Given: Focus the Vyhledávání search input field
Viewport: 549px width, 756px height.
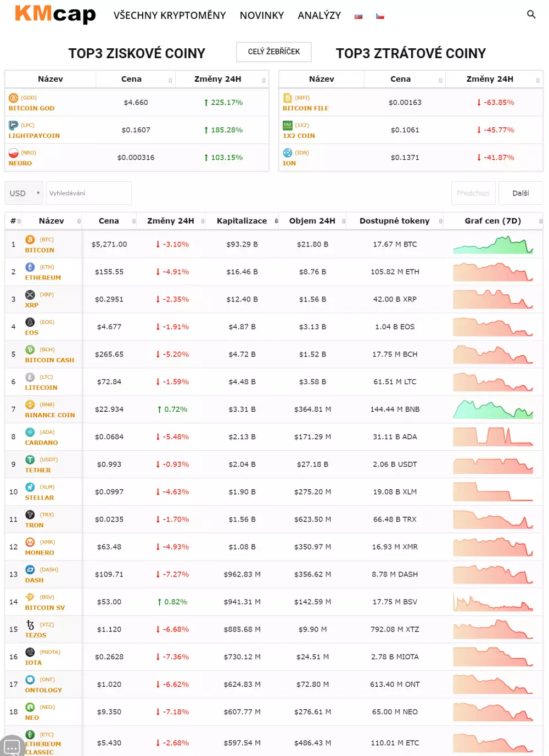Looking at the screenshot, I should (x=89, y=193).
